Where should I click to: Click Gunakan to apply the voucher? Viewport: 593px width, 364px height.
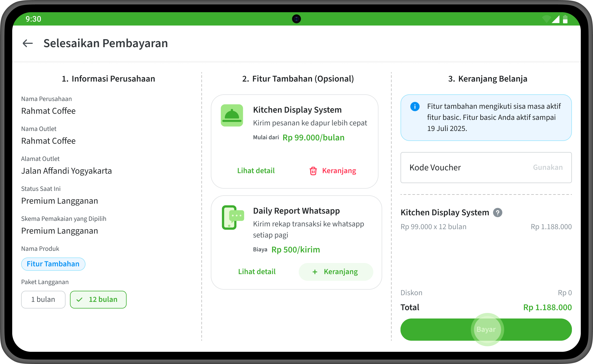tap(548, 168)
